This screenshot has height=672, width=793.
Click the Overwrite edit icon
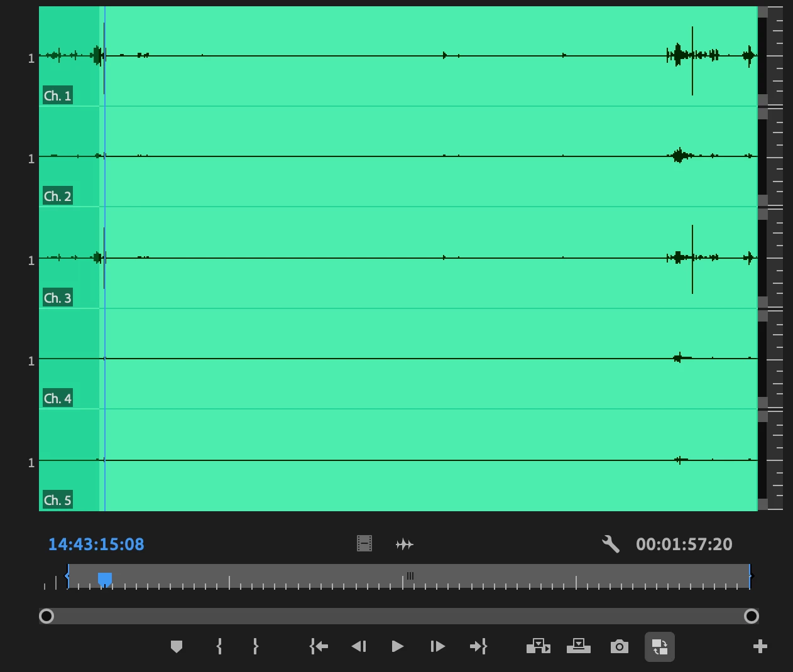click(x=579, y=646)
